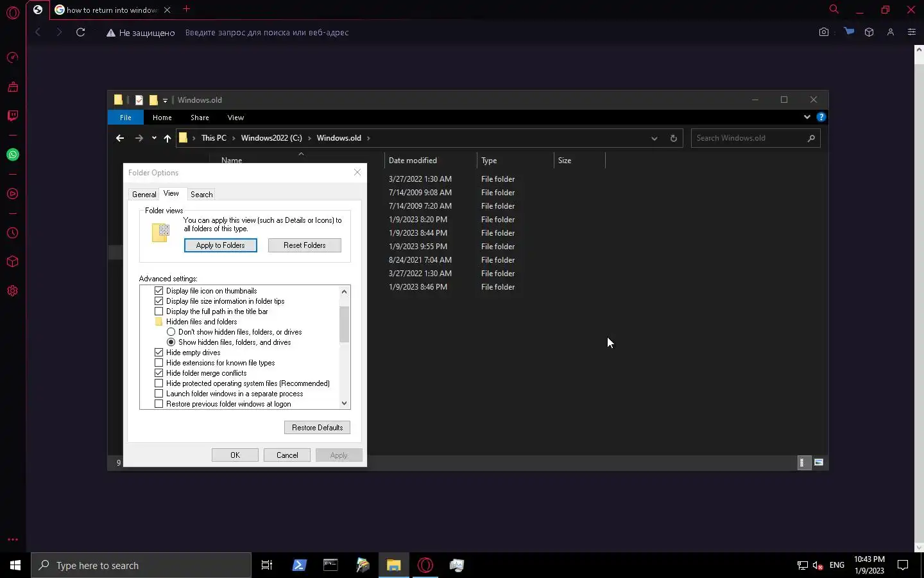This screenshot has height=578, width=924.
Task: Click Restore Defaults button
Action: (x=318, y=428)
